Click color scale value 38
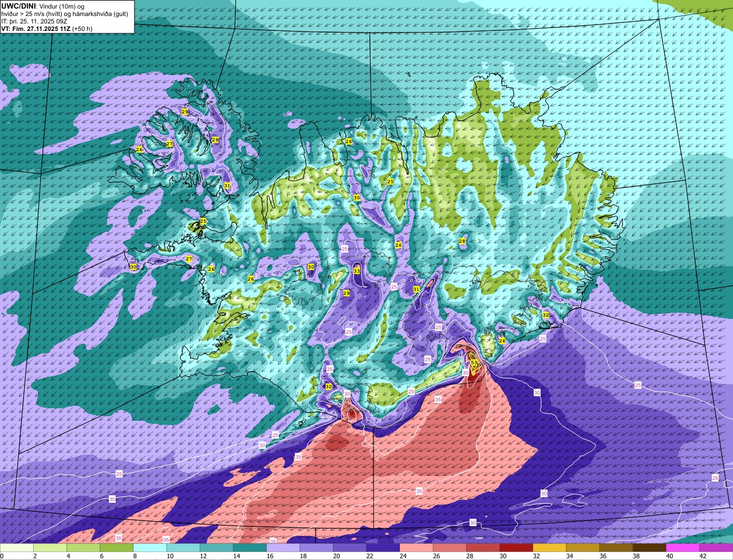Screen dimensions: 733x560 tap(636, 556)
